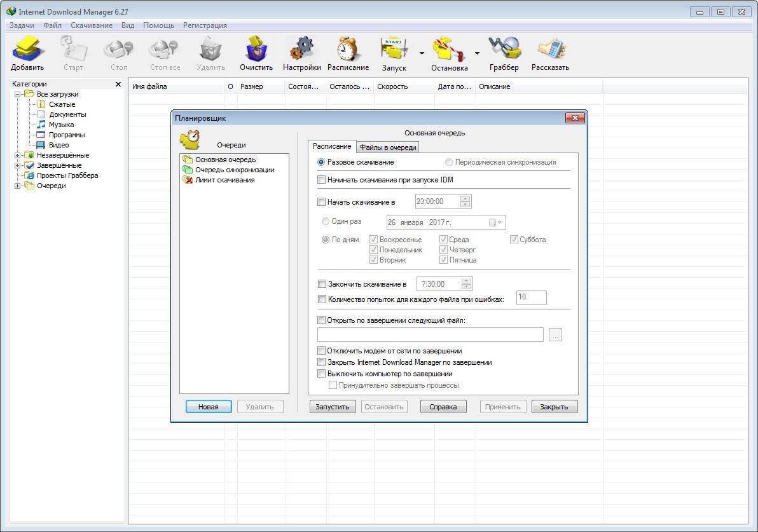Screen dimensions: 758x532
Task: Tick the Начать скачивание в checkbox
Action: 322,202
